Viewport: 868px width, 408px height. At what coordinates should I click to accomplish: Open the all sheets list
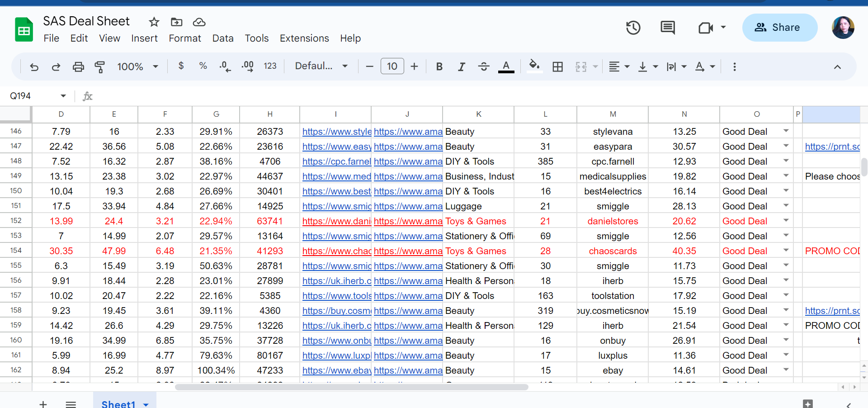coord(71,404)
